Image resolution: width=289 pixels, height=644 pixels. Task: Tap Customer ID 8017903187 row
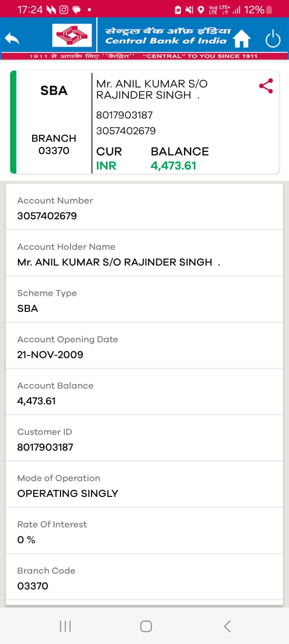coord(144,438)
